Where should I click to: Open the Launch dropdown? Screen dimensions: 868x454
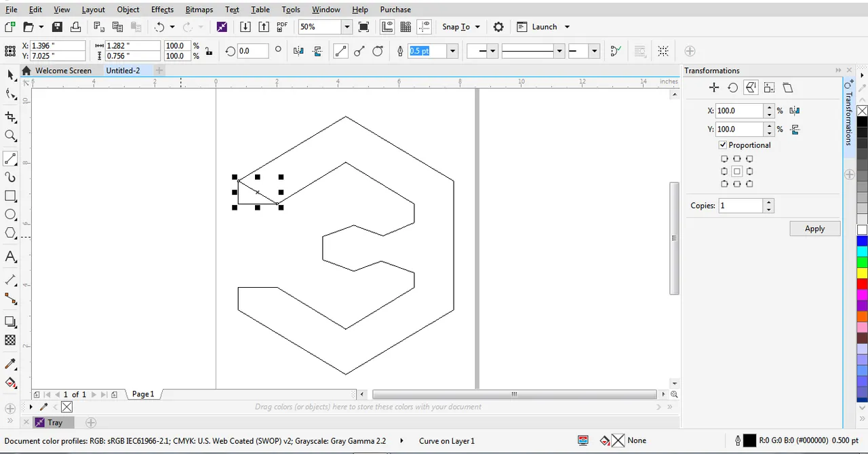tap(543, 27)
